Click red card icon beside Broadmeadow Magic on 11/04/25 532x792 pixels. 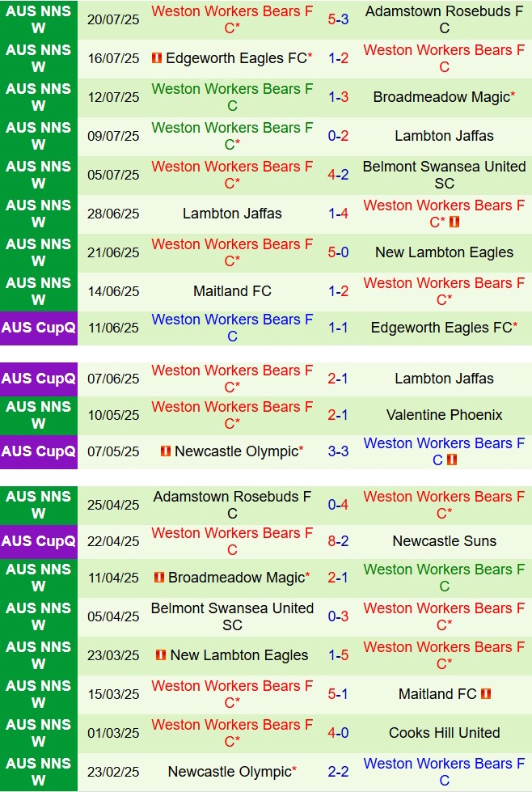[159, 578]
